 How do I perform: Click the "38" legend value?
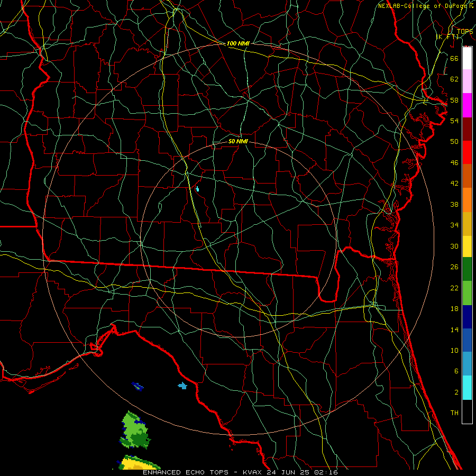tap(454, 204)
